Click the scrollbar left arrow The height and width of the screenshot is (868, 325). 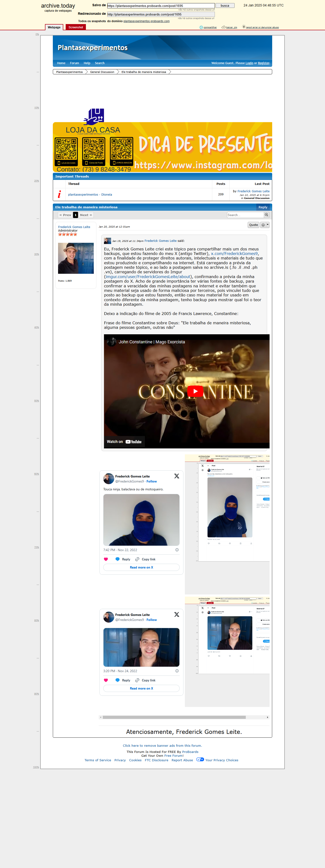[x=101, y=717]
